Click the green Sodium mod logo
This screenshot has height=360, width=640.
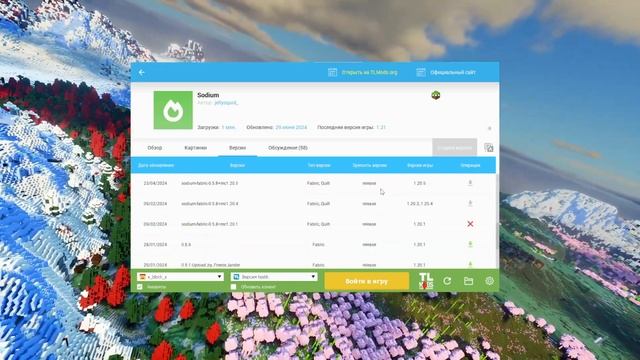pyautogui.click(x=173, y=110)
